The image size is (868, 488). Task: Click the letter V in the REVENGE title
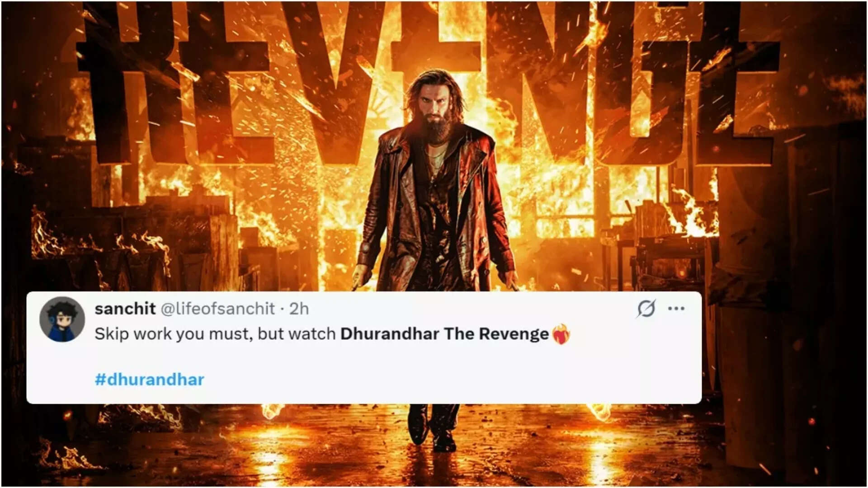pos(337,81)
